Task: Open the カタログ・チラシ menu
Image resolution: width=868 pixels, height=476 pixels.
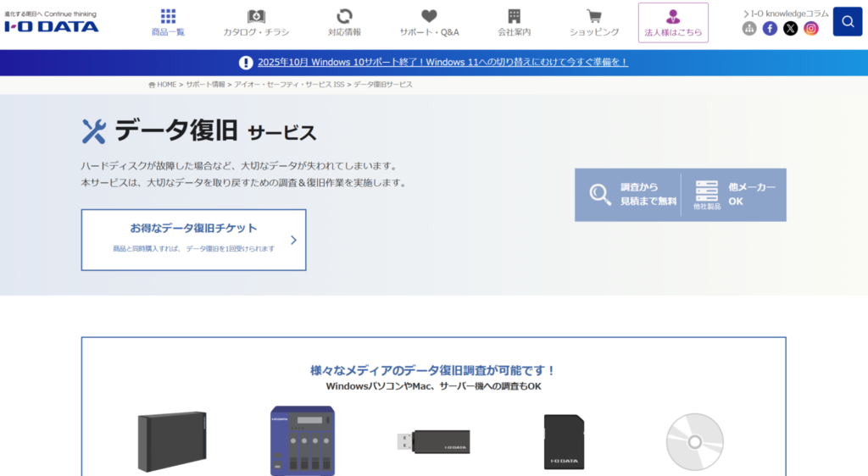Action: (x=256, y=23)
